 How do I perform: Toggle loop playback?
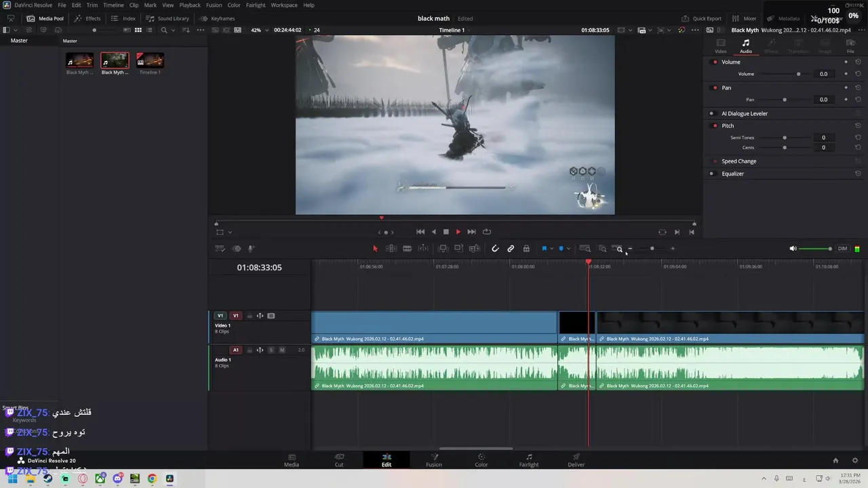(x=486, y=232)
